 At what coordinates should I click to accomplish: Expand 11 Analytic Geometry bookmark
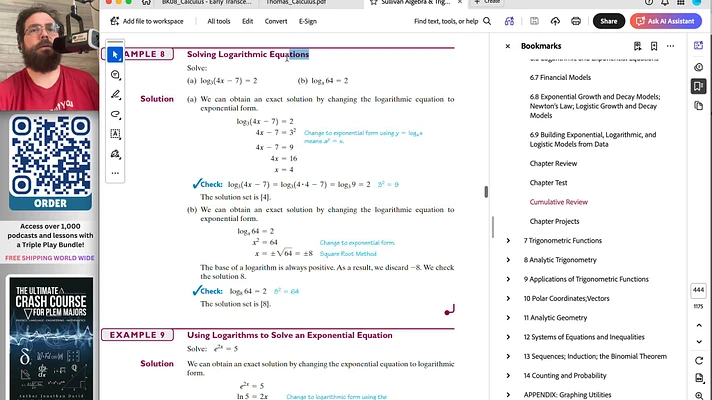508,318
